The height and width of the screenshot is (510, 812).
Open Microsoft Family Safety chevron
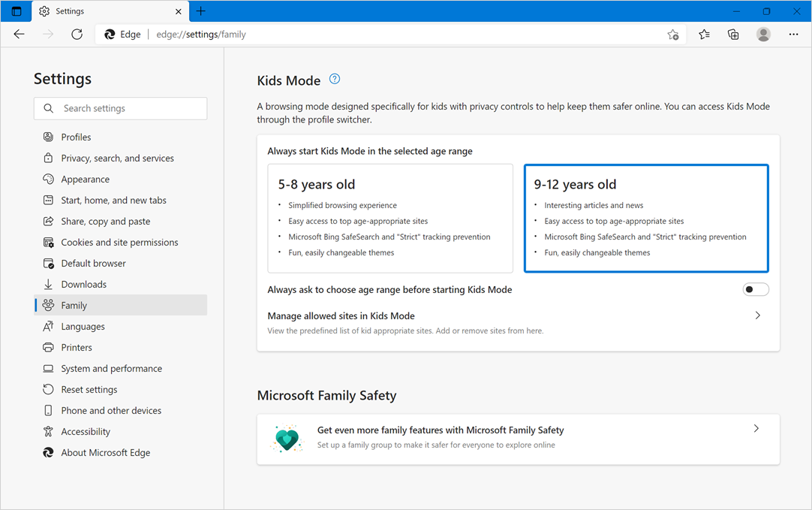coord(756,429)
